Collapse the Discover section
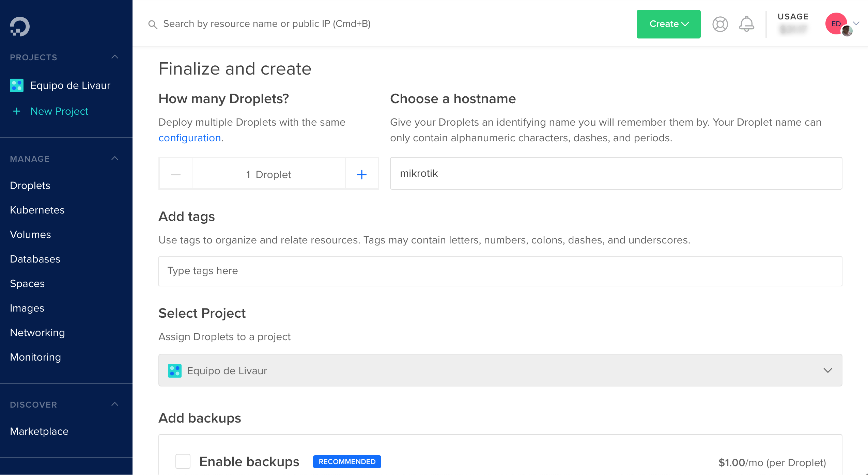This screenshot has height=475, width=868. 115,405
